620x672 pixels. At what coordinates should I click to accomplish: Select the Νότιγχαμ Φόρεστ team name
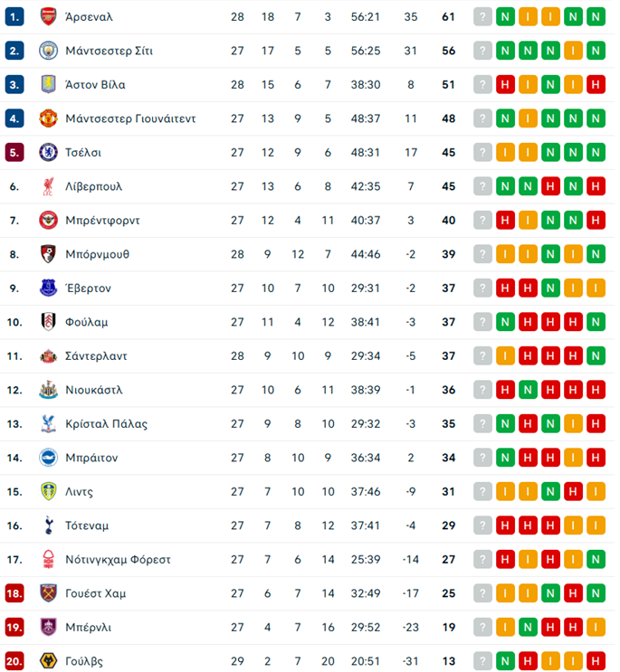click(x=118, y=559)
